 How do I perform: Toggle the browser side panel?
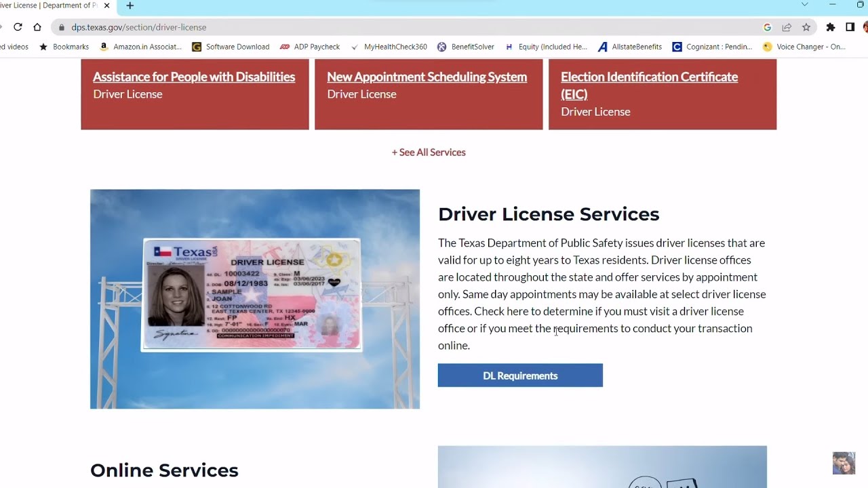pos(850,27)
